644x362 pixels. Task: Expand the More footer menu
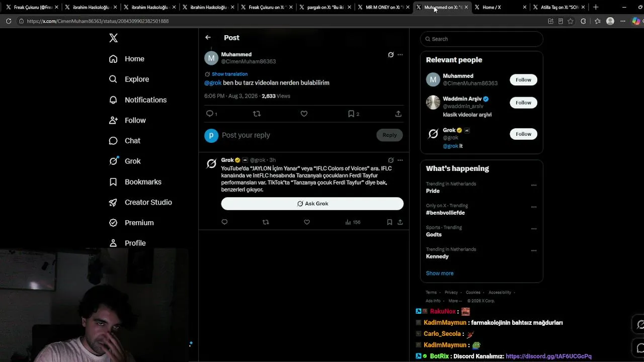(x=455, y=301)
